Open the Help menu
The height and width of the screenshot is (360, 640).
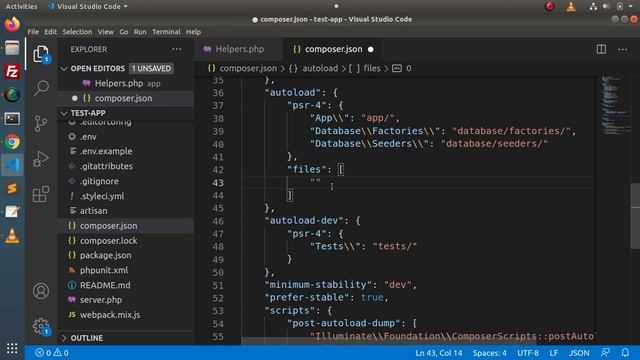tap(193, 32)
